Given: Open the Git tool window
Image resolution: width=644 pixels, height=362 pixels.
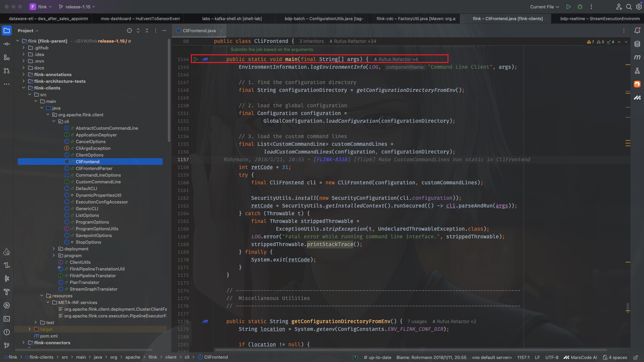Looking at the screenshot, I should [x=7, y=346].
